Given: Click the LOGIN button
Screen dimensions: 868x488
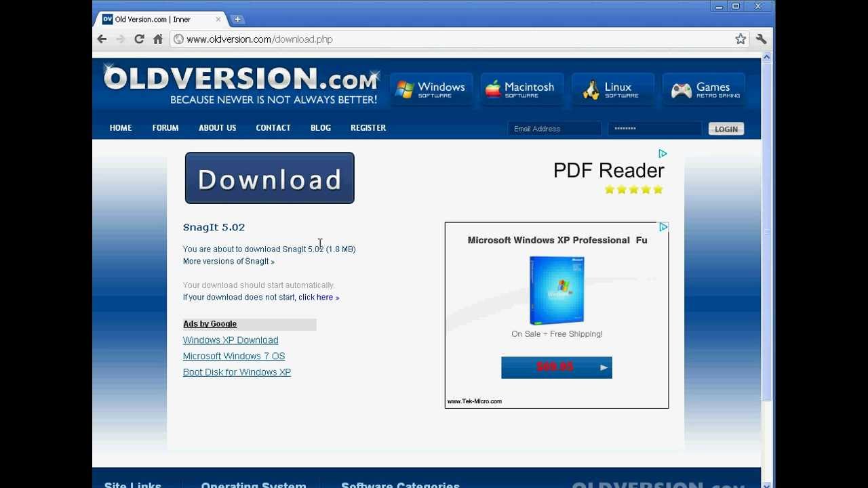Looking at the screenshot, I should click(726, 129).
